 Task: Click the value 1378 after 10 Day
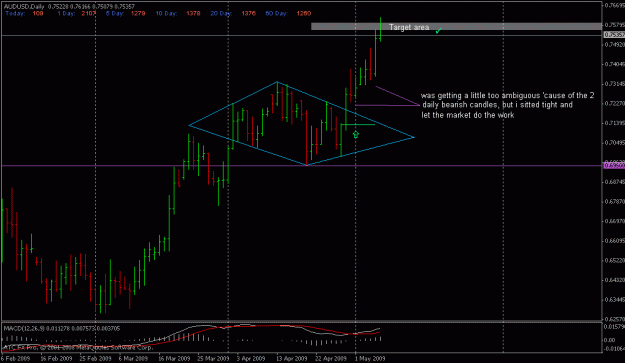click(193, 13)
